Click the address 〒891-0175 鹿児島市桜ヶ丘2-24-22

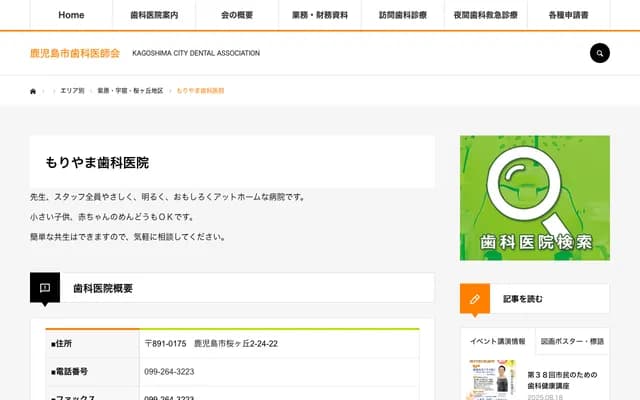tap(211, 344)
